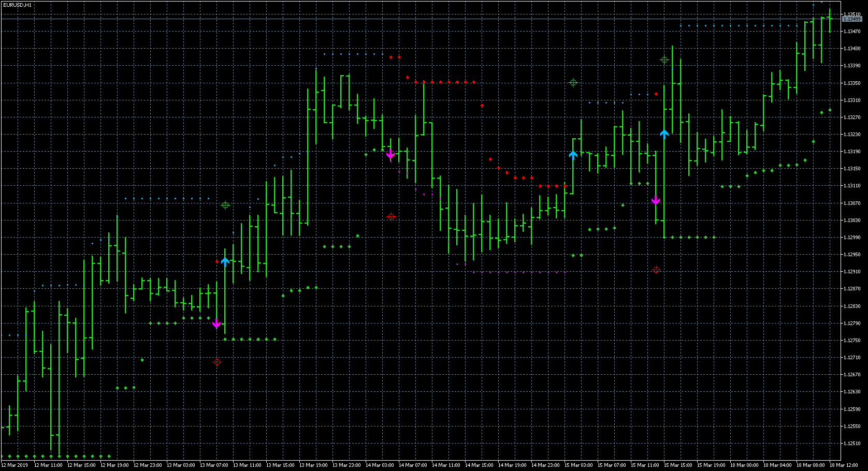Toggle the cyan up arrow near 15 Mar 15:00
868x471 pixels.
pos(664,134)
